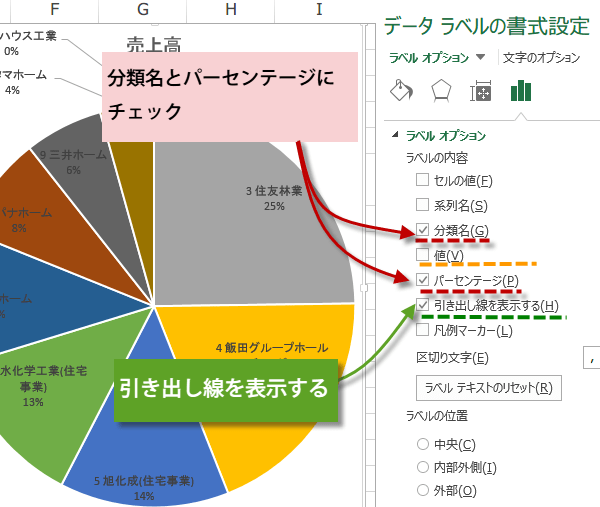Switch to the 文字のオプション tab

pos(540,57)
